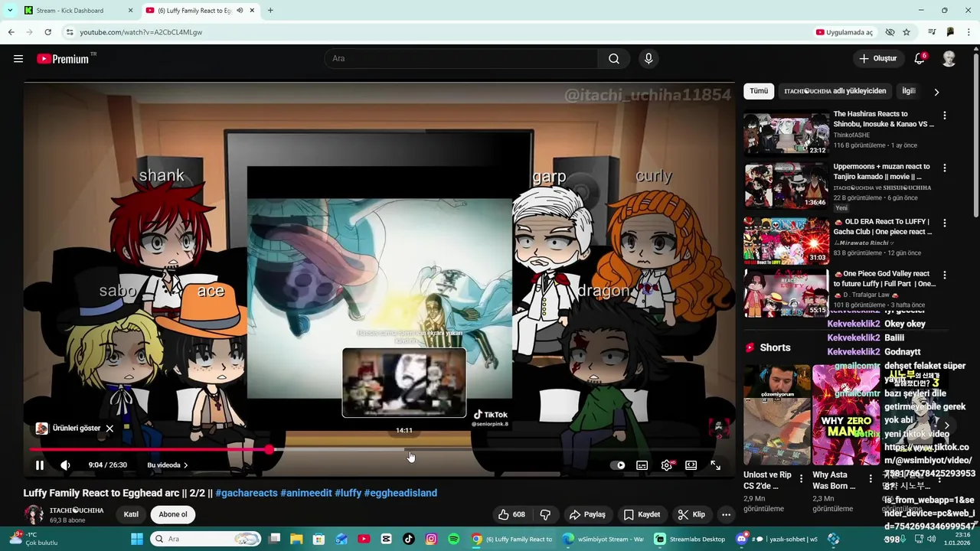Select ITACHI UCHIHA adlı yükleyiciden chip

835,91
